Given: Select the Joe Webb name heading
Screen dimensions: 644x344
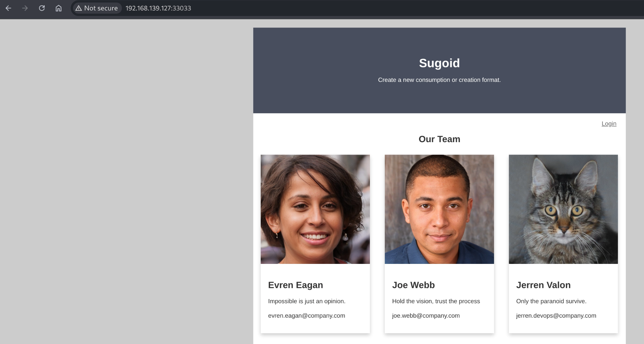Looking at the screenshot, I should [x=413, y=285].
